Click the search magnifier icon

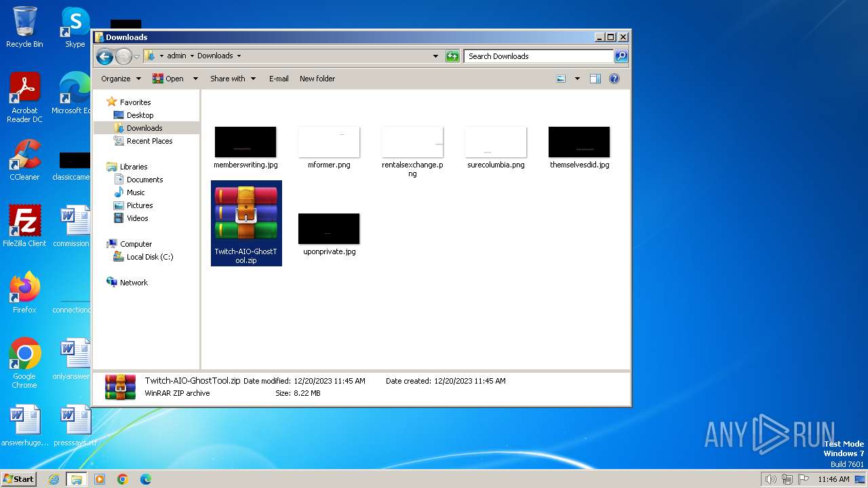pos(620,56)
